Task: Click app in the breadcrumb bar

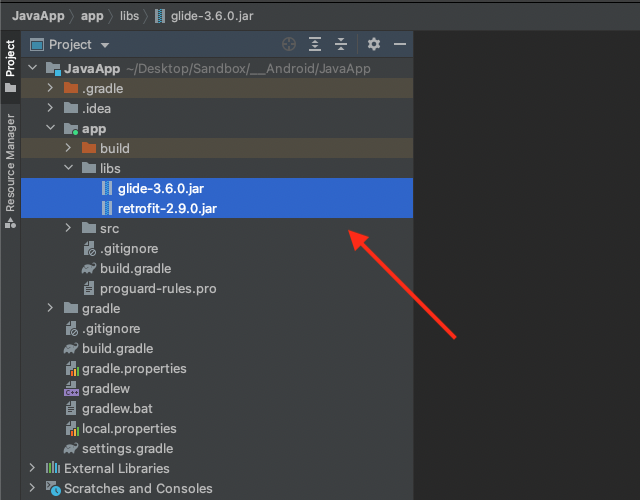Action: click(x=92, y=16)
